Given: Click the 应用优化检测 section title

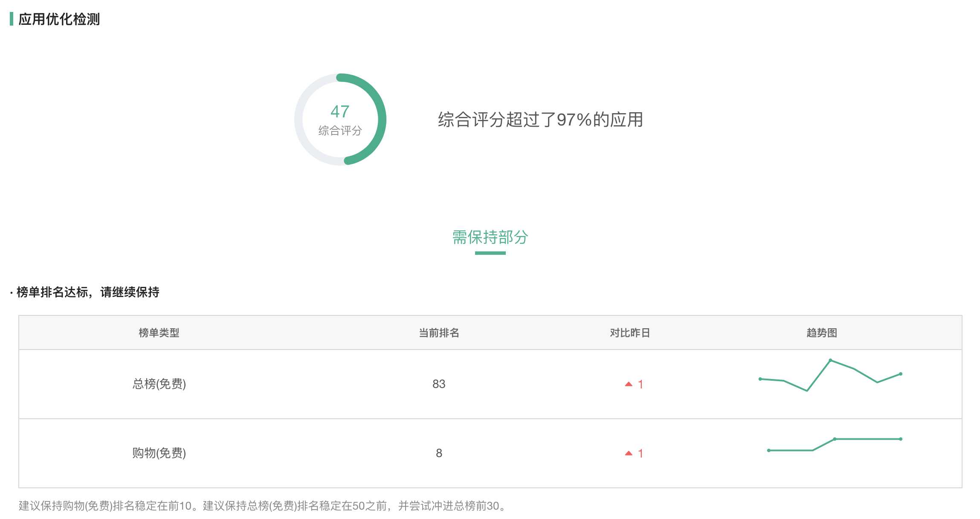Looking at the screenshot, I should coord(59,19).
